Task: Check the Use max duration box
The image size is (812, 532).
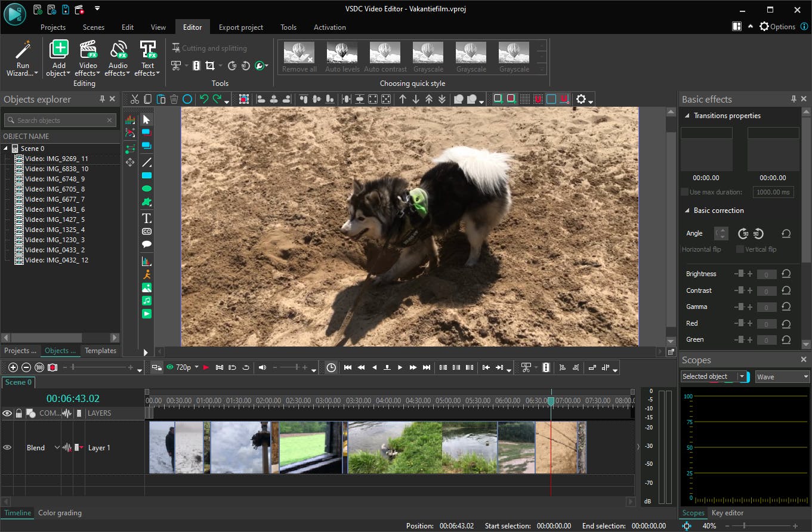Action: tap(685, 192)
